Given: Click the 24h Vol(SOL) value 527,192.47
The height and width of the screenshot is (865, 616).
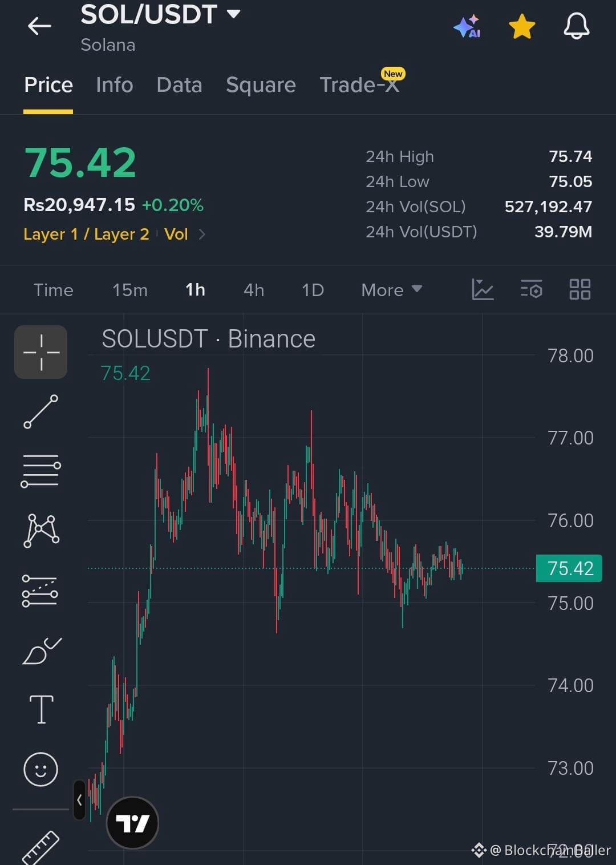Looking at the screenshot, I should 549,207.
